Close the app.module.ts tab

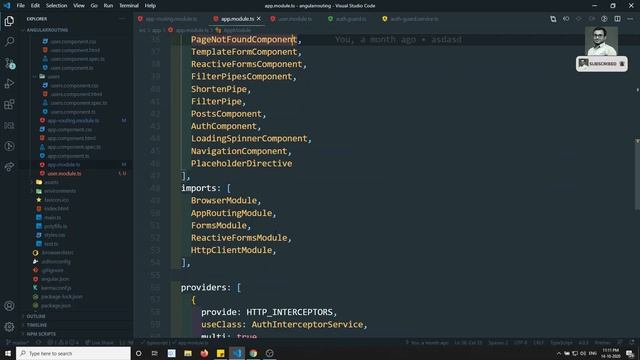tap(258, 19)
